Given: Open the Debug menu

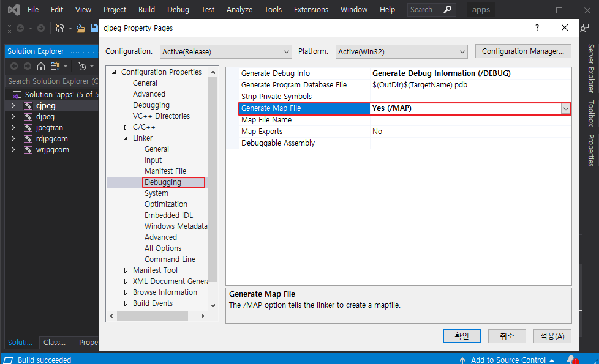Looking at the screenshot, I should point(178,10).
